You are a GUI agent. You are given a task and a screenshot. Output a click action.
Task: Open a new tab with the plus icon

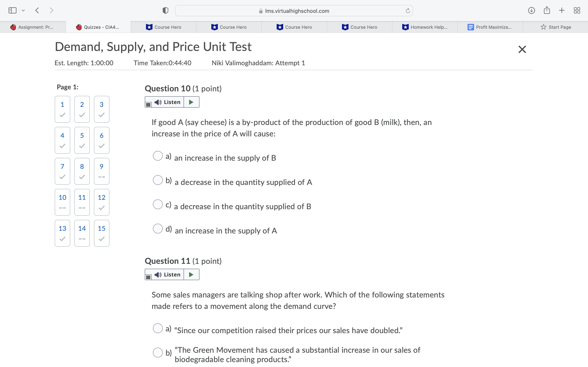[562, 10]
